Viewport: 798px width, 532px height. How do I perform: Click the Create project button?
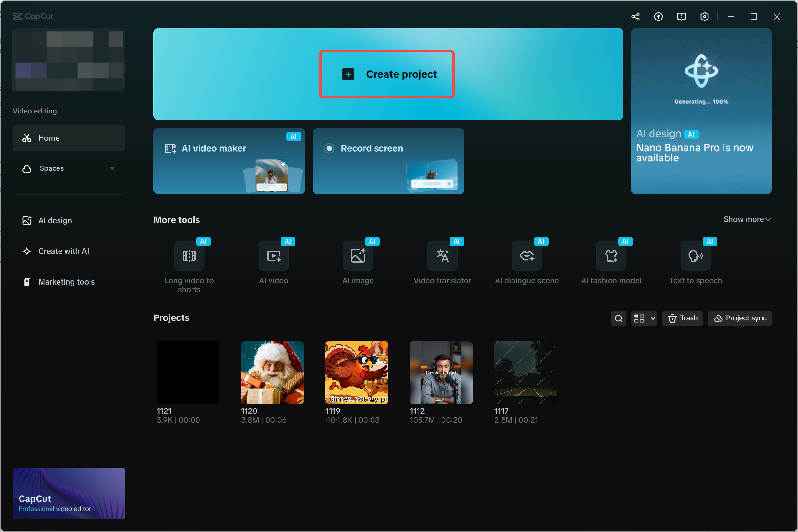click(x=387, y=74)
